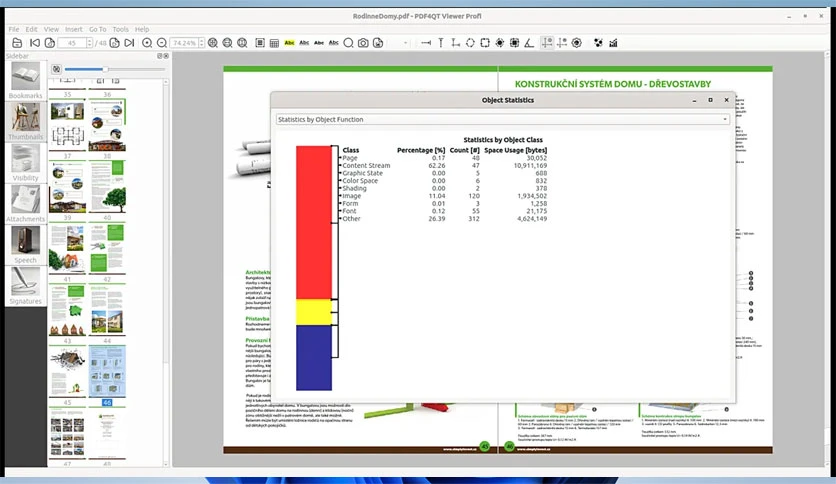Close the Object Statistics dialog

[726, 100]
